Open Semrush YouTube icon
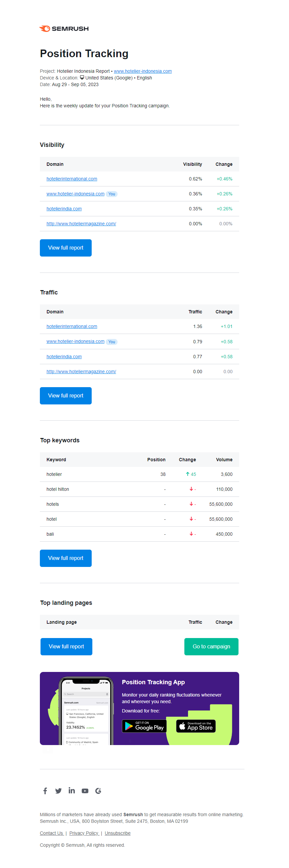The width and height of the screenshot is (289, 868). coord(85,791)
